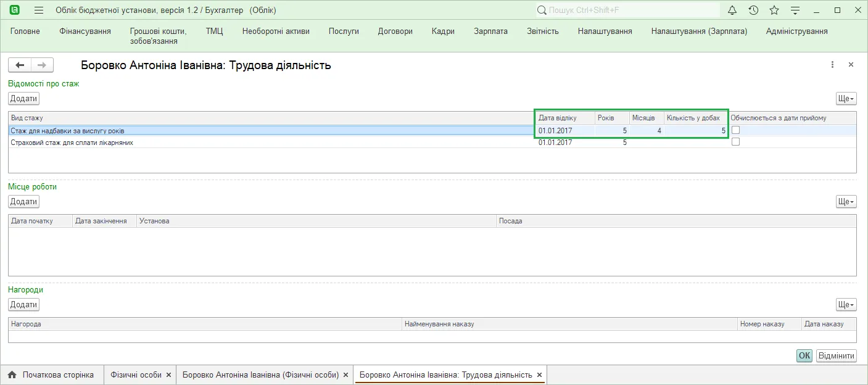The width and height of the screenshot is (868, 385).
Task: Click the search magnifier icon
Action: coord(542,10)
